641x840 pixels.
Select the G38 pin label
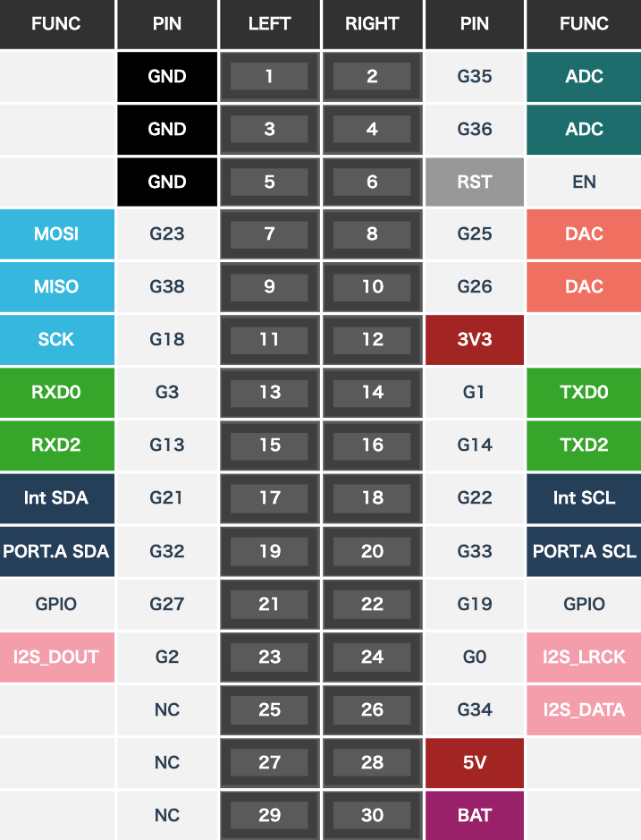click(166, 287)
